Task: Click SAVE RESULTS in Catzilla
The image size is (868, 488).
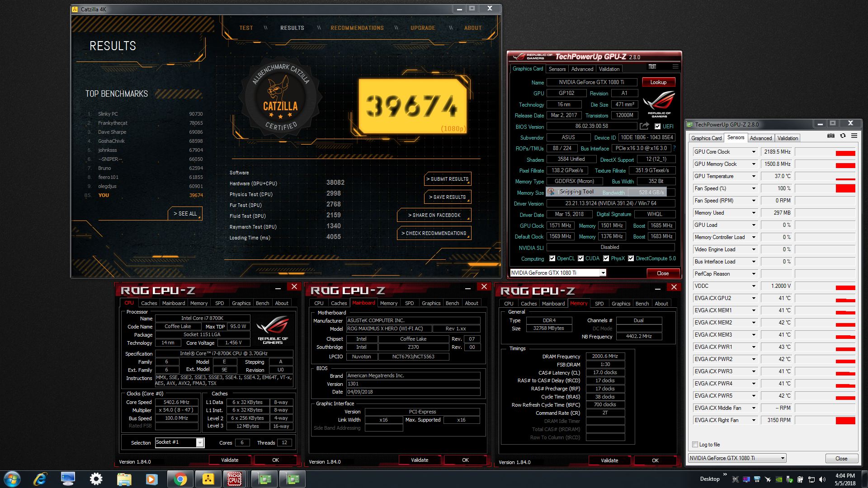Action: (448, 197)
